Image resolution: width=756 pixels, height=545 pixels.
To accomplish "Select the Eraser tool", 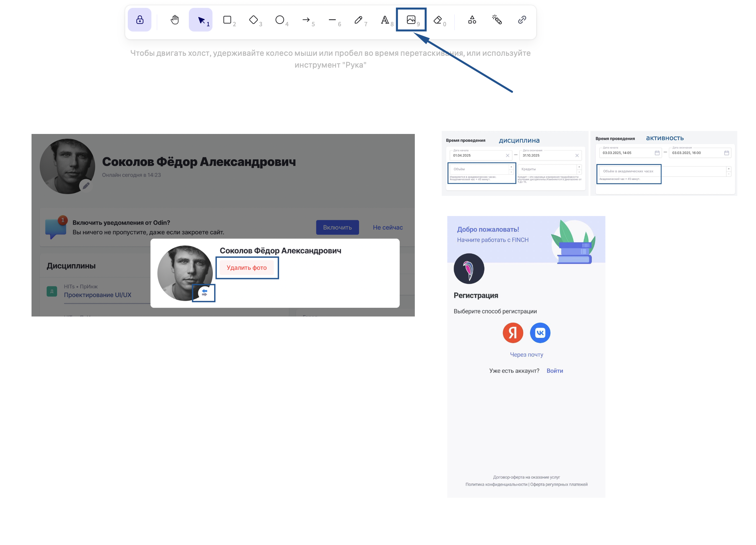I will [437, 20].
